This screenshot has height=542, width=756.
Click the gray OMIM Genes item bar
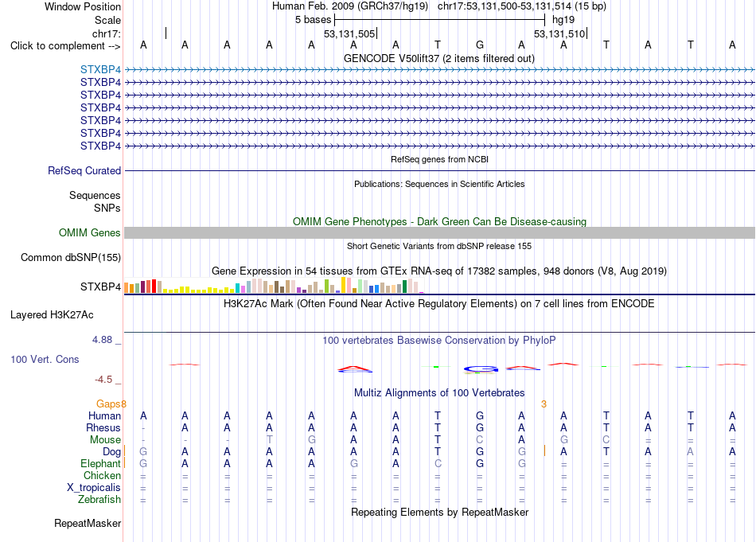[439, 233]
